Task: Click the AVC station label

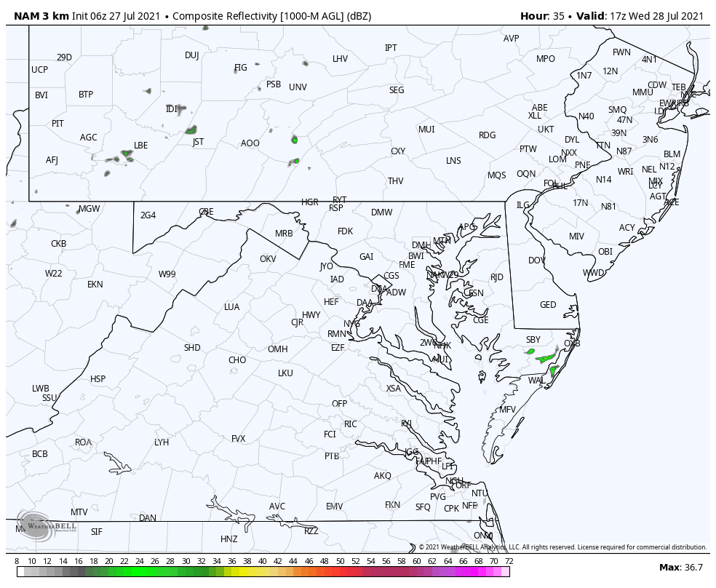Action: [x=277, y=506]
